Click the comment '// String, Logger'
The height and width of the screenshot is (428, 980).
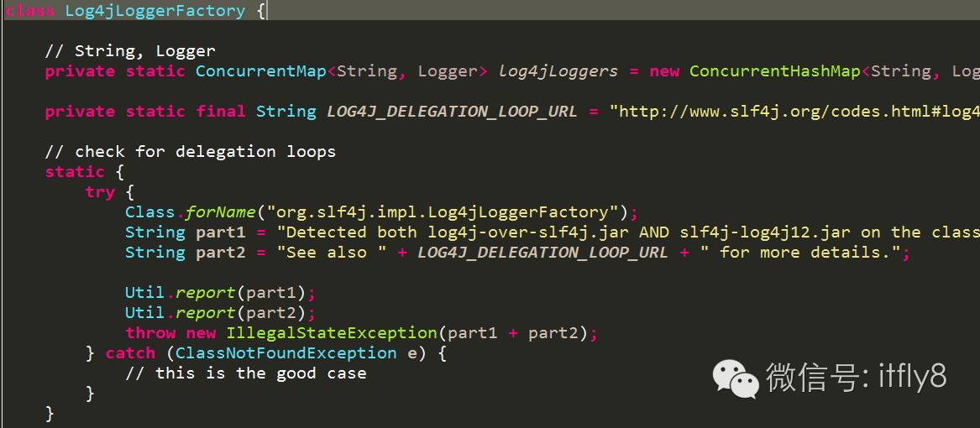[130, 50]
